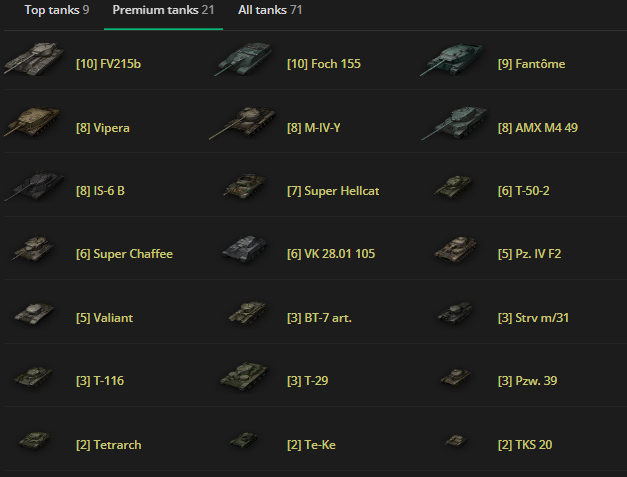Screen dimensions: 627x477
Task: Click the T-29 tank icon
Action: pyautogui.click(x=245, y=376)
